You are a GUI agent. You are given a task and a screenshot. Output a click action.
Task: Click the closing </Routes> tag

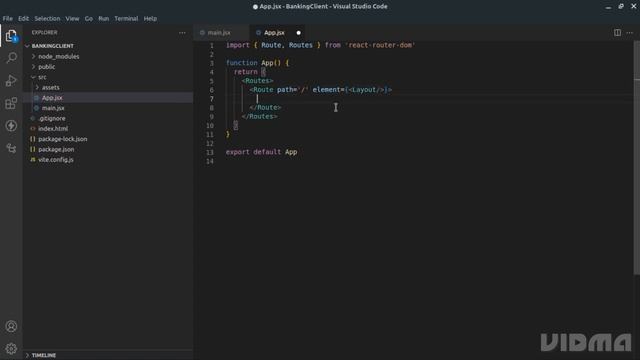coord(260,117)
